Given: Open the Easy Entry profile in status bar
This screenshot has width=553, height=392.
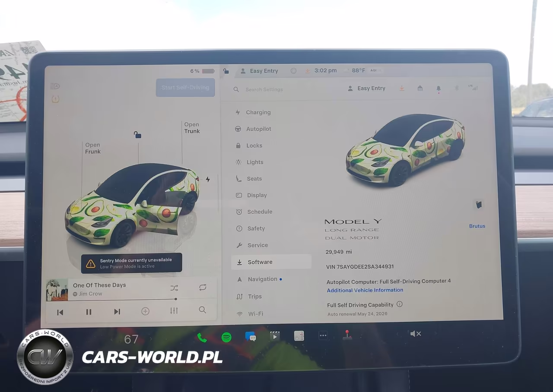Looking at the screenshot, I should point(259,71).
